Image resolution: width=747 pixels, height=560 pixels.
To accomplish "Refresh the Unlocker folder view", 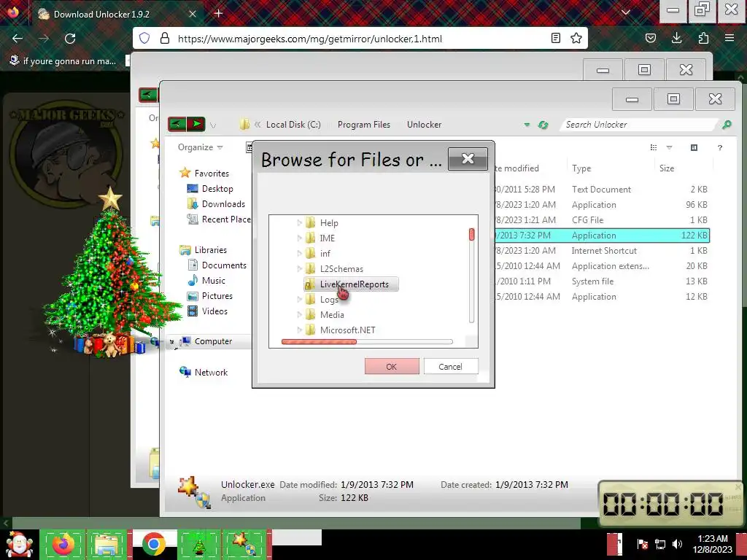I will pyautogui.click(x=543, y=125).
